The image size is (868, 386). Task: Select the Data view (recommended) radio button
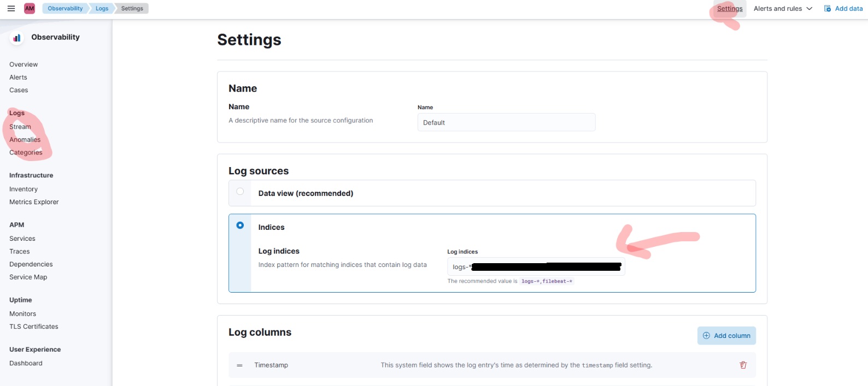click(240, 191)
